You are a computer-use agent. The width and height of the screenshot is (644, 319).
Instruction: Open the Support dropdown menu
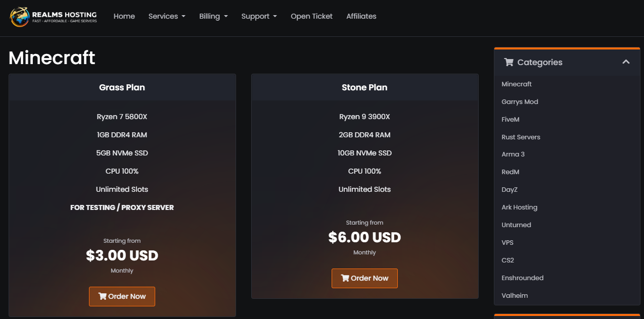pyautogui.click(x=259, y=16)
